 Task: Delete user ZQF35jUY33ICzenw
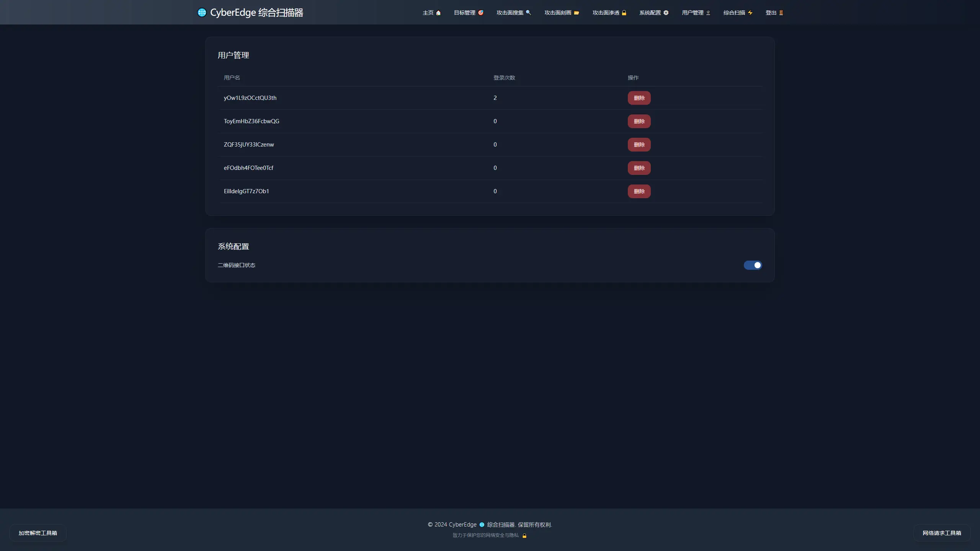click(x=639, y=145)
